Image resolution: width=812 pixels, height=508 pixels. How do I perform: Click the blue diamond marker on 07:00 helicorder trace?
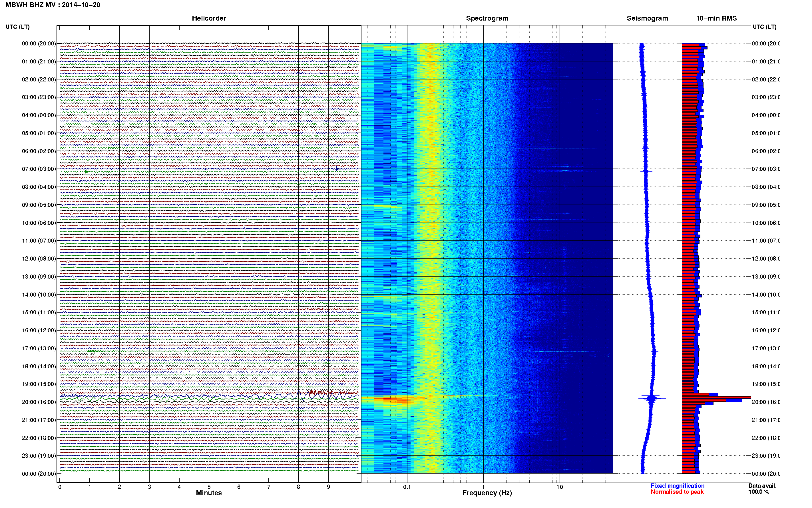(337, 169)
